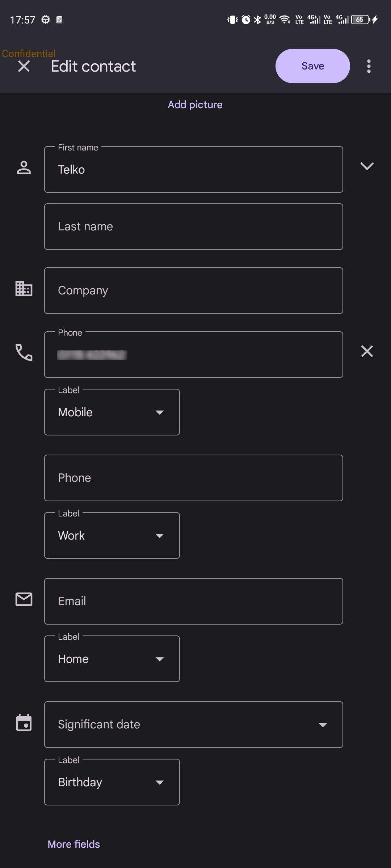Image resolution: width=391 pixels, height=868 pixels.
Task: Focus the Company input field
Action: 193,290
